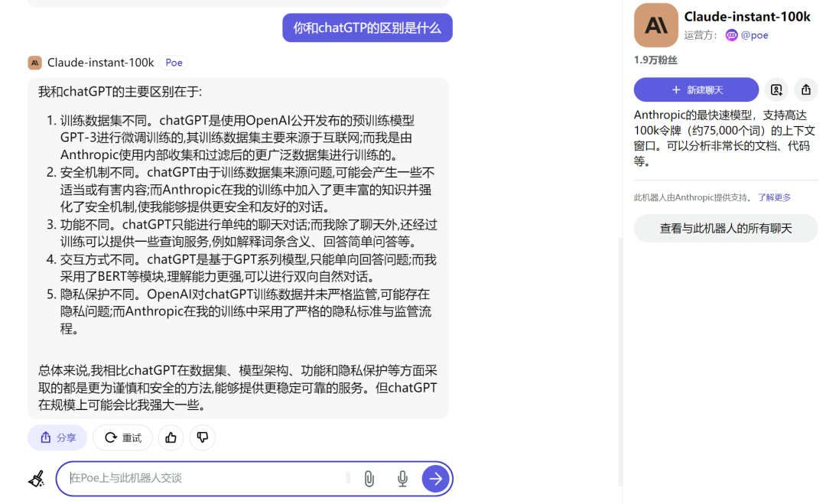Open the 了解更多 link

tap(774, 197)
